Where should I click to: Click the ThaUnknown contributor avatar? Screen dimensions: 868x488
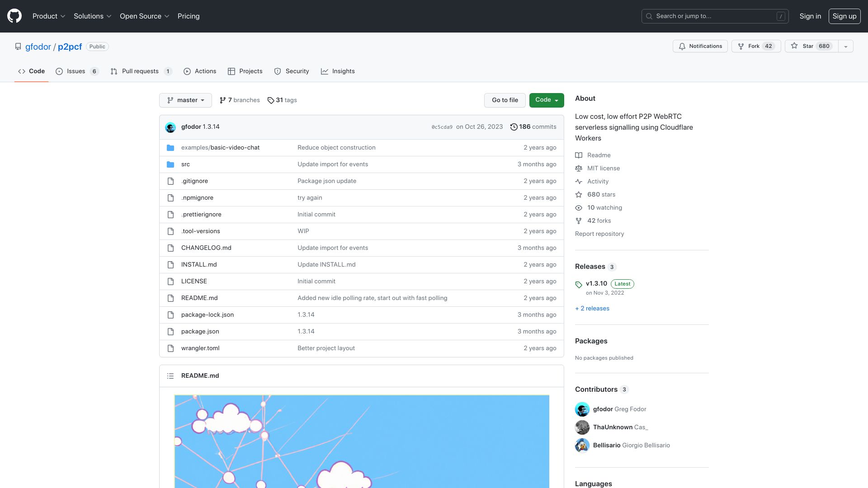click(582, 427)
